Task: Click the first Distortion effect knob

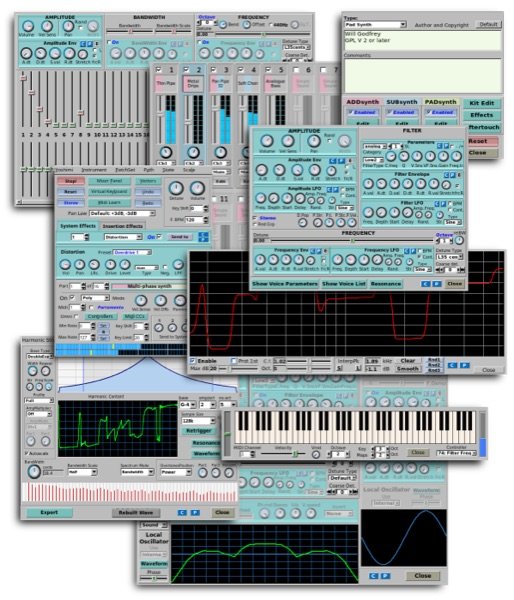Action: (x=65, y=264)
